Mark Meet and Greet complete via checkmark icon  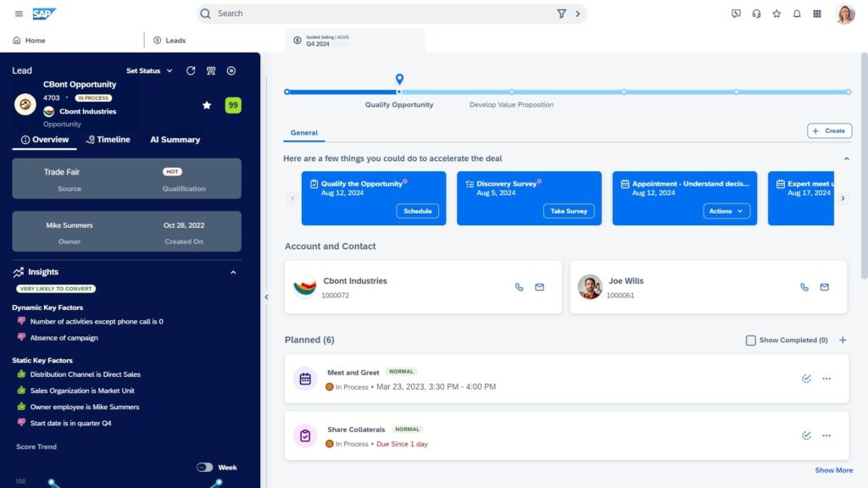coord(806,379)
